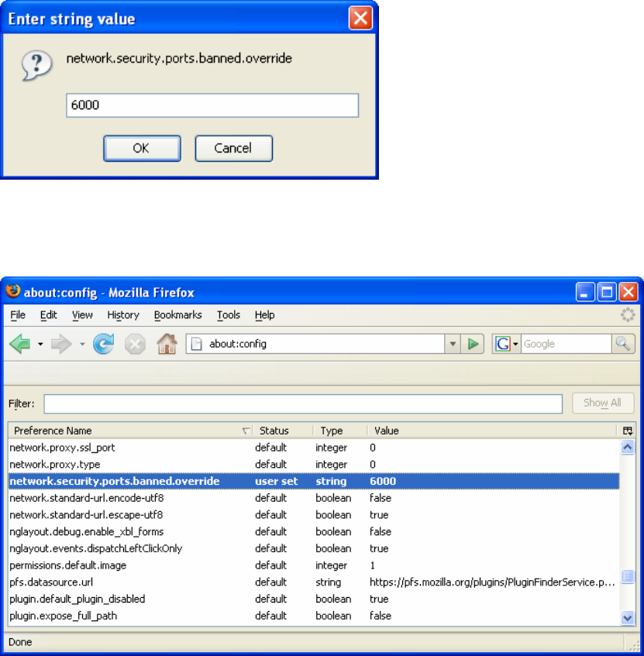Select plugin.default_plugin_disabled row

click(314, 599)
